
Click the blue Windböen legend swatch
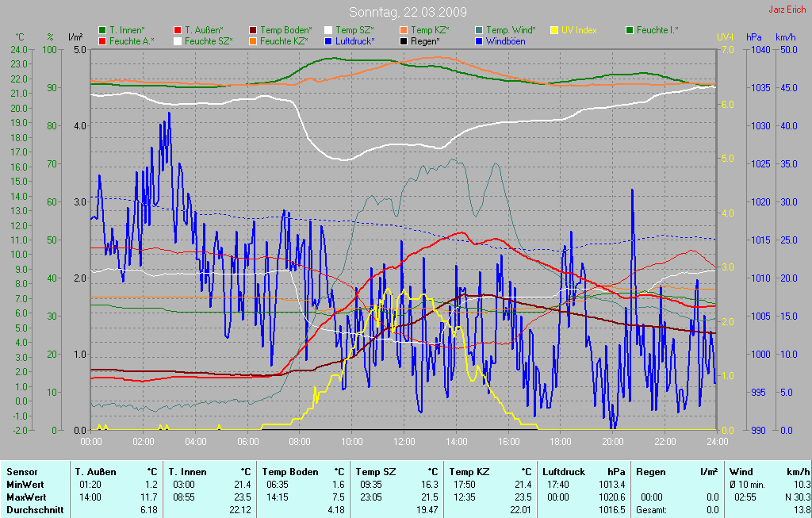479,41
